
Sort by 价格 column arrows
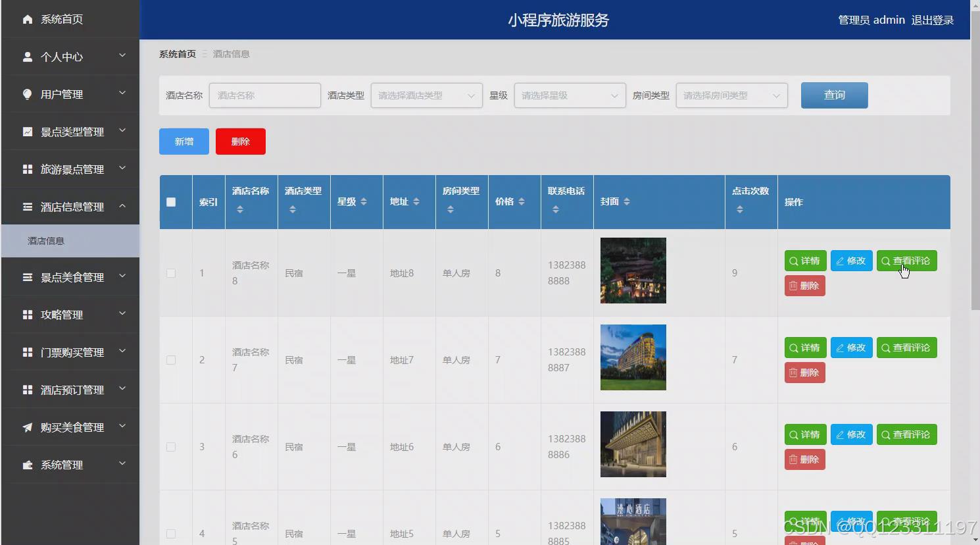(x=522, y=201)
